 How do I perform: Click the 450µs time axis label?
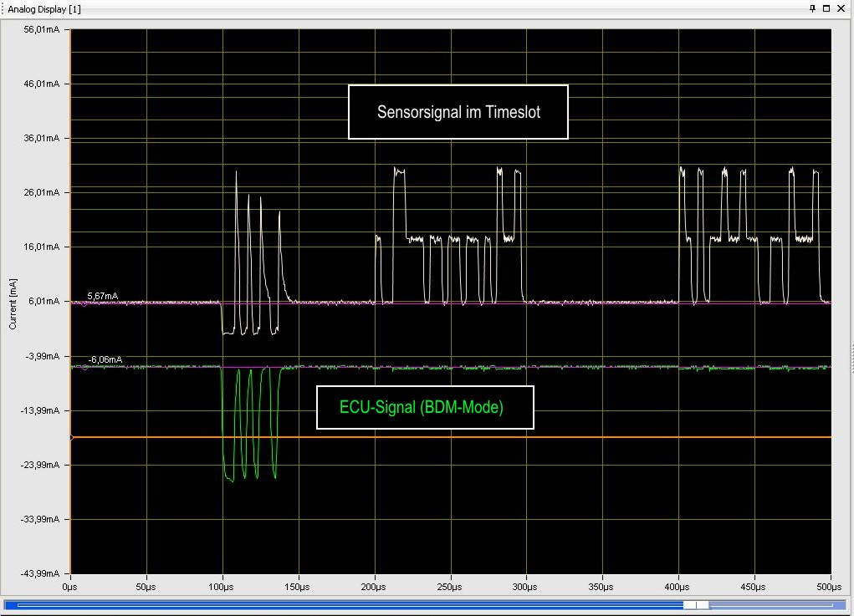click(754, 587)
